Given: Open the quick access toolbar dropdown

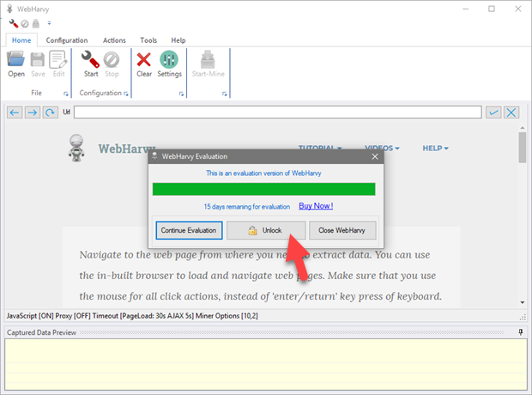Looking at the screenshot, I should click(49, 23).
